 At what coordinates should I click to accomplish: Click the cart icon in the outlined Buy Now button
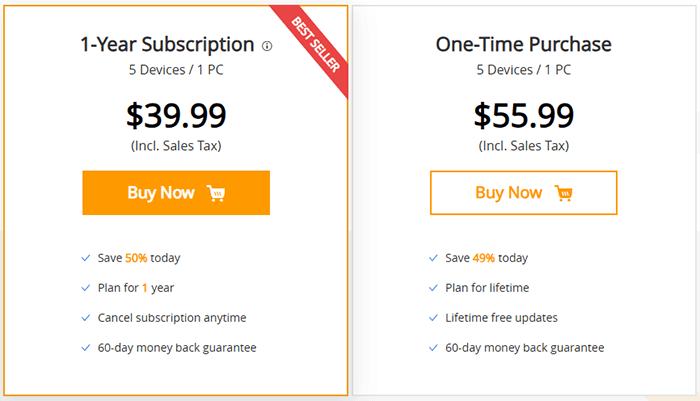point(563,193)
